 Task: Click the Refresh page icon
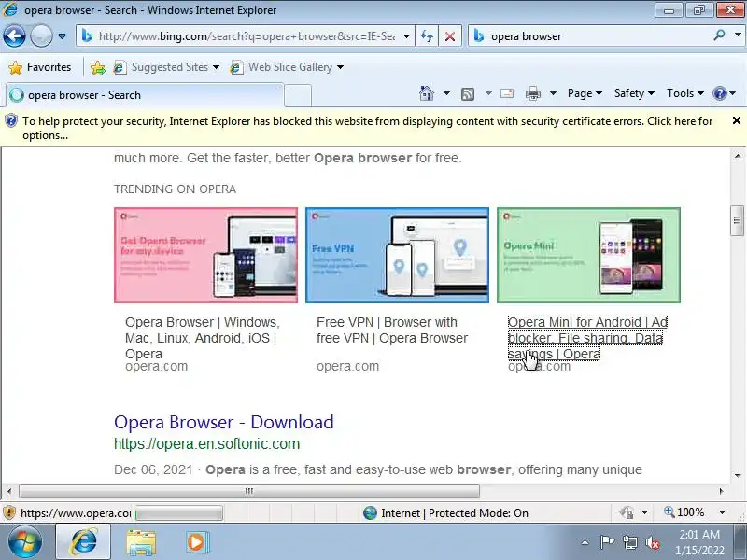pos(427,36)
